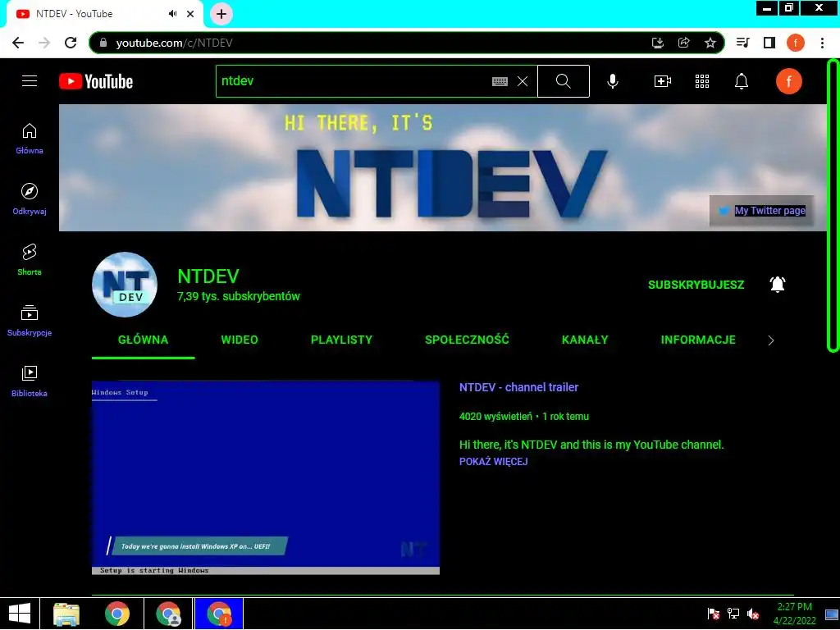
Task: Start voice search with microphone icon
Action: coord(613,81)
